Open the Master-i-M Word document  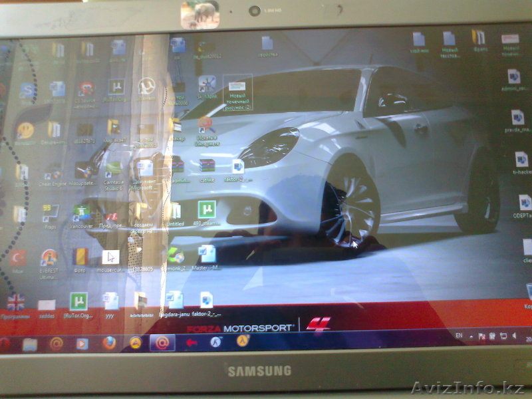click(207, 255)
